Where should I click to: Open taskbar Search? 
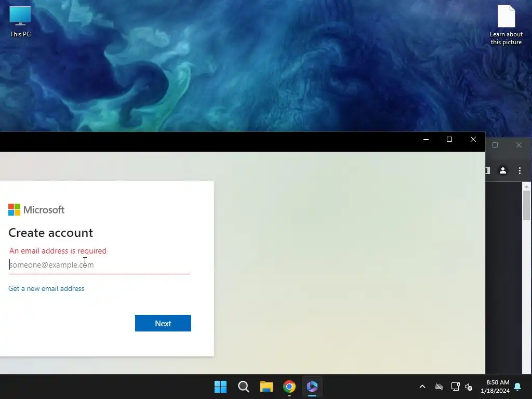243,387
